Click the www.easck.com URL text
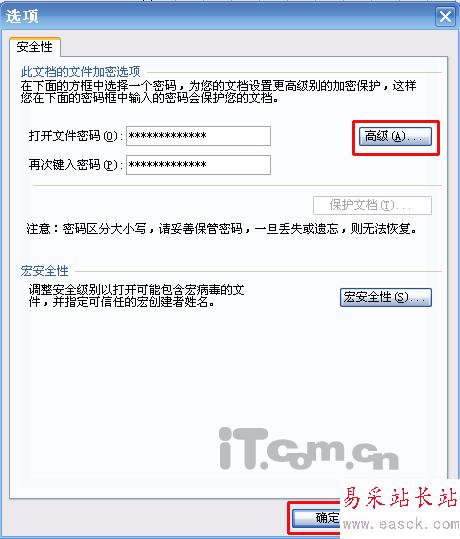This screenshot has width=460, height=539. click(x=401, y=525)
